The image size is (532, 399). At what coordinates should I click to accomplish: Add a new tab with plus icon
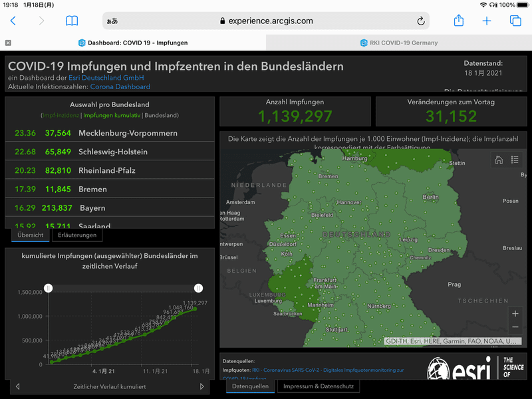click(x=487, y=21)
